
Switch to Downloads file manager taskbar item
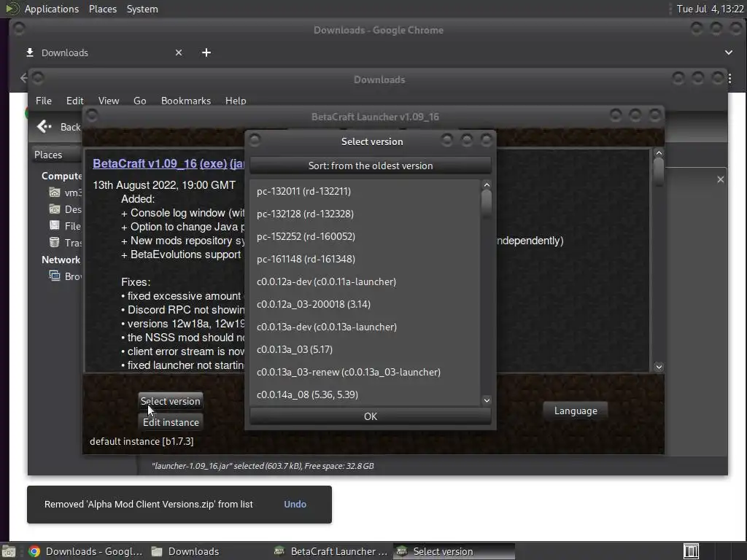[186, 551]
